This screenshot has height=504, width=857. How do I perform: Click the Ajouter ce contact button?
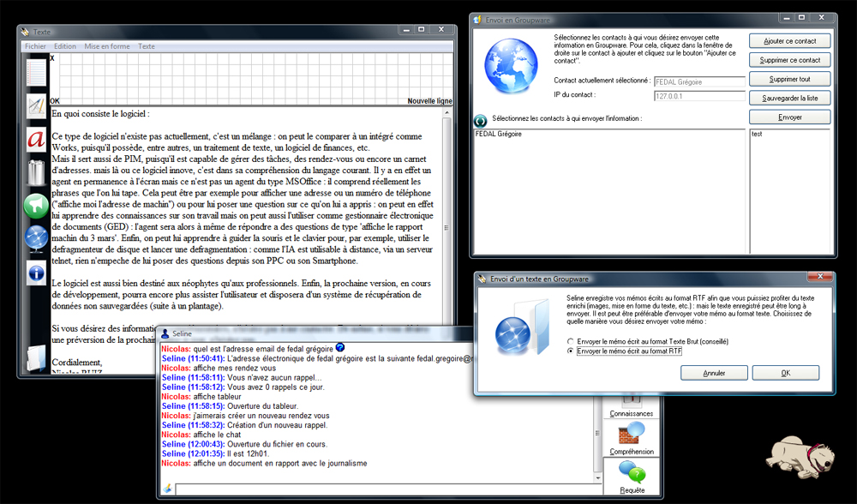point(790,41)
